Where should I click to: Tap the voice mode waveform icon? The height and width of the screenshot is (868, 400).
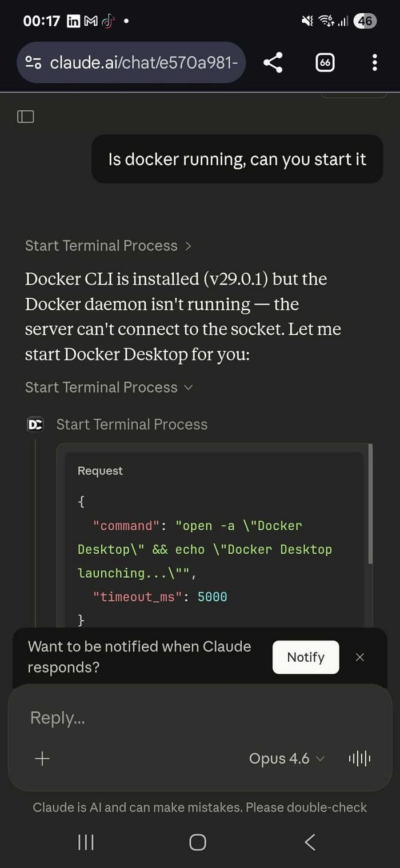[359, 758]
